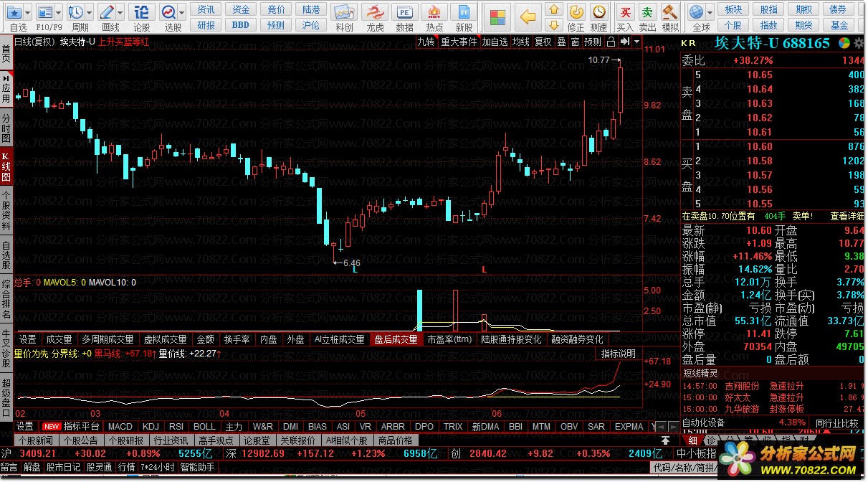Viewport: 868px width, 482px height.
Task: Toggle the 叠 overlay chart option
Action: click(x=562, y=42)
